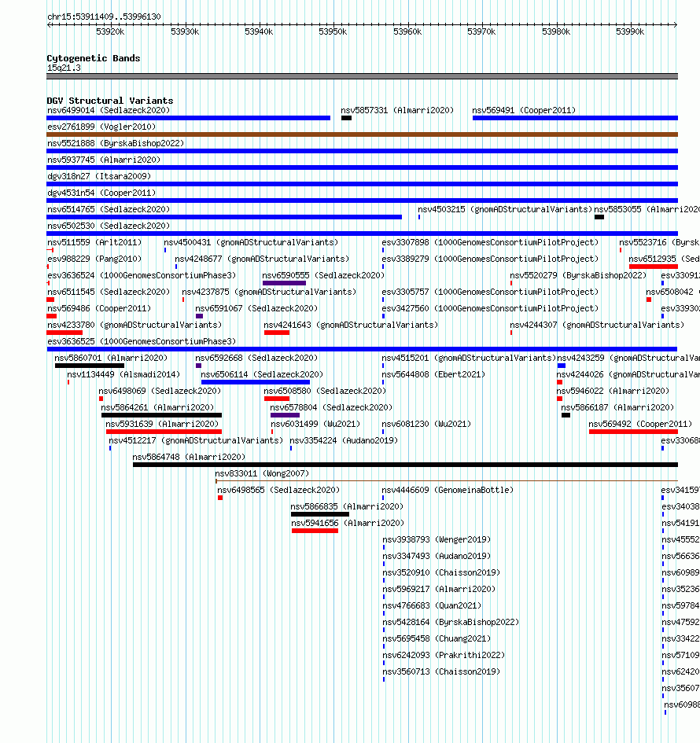
Task: Select nsv6506114 (Sedlazeck2020) label
Action: pos(262,375)
